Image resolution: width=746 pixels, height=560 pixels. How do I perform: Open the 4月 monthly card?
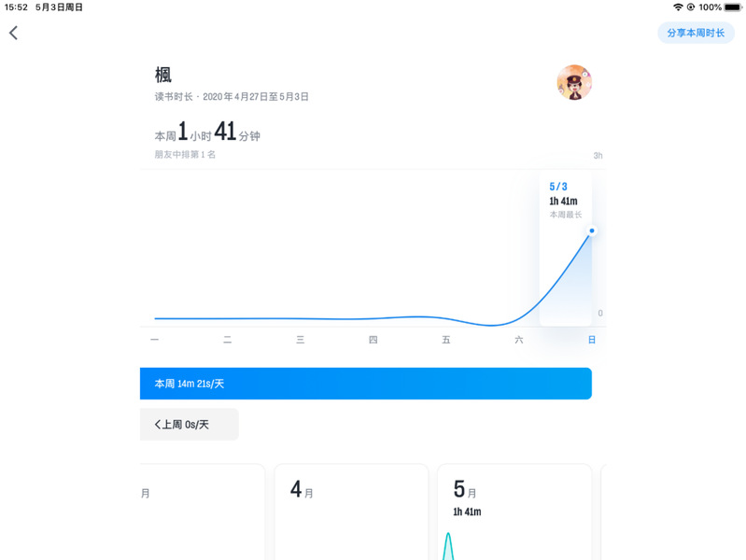coord(351,511)
